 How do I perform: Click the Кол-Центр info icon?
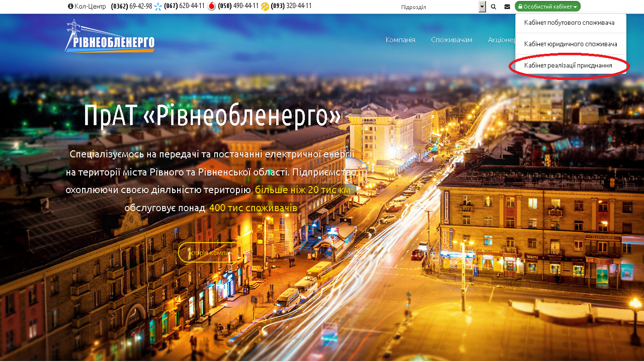70,7
